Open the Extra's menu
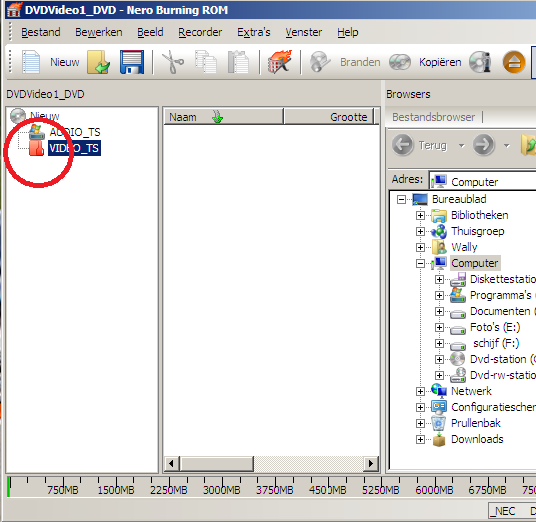536x522 pixels. pyautogui.click(x=254, y=32)
